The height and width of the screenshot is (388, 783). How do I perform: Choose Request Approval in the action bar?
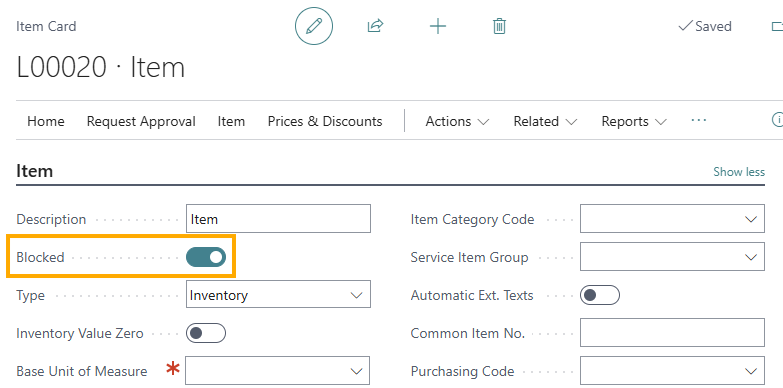[x=141, y=121]
